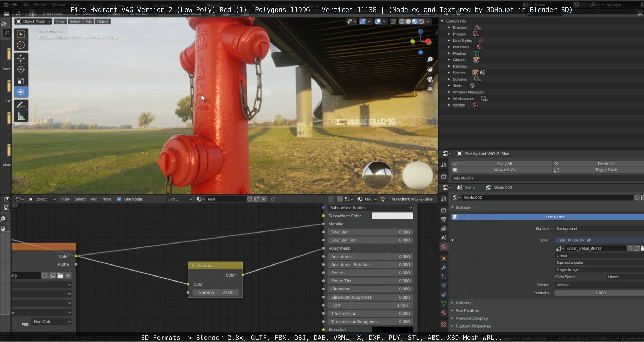Open the viewport View menu
This screenshot has width=644, height=342.
tap(60, 21)
